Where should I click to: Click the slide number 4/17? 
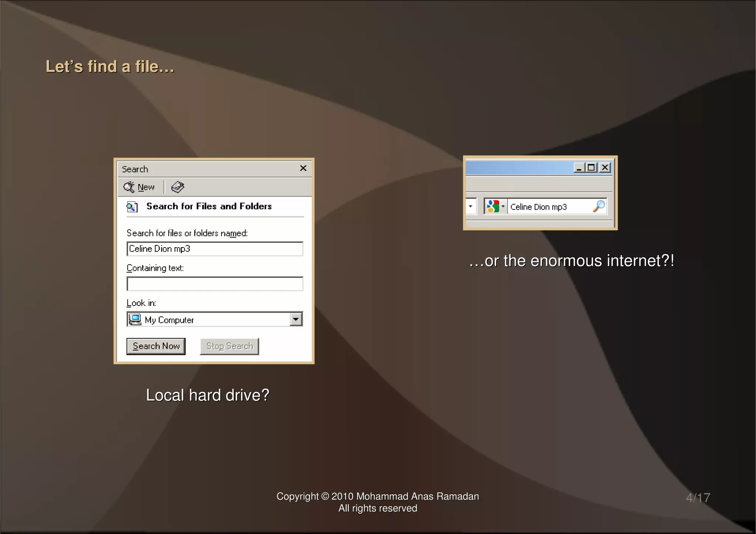point(698,498)
